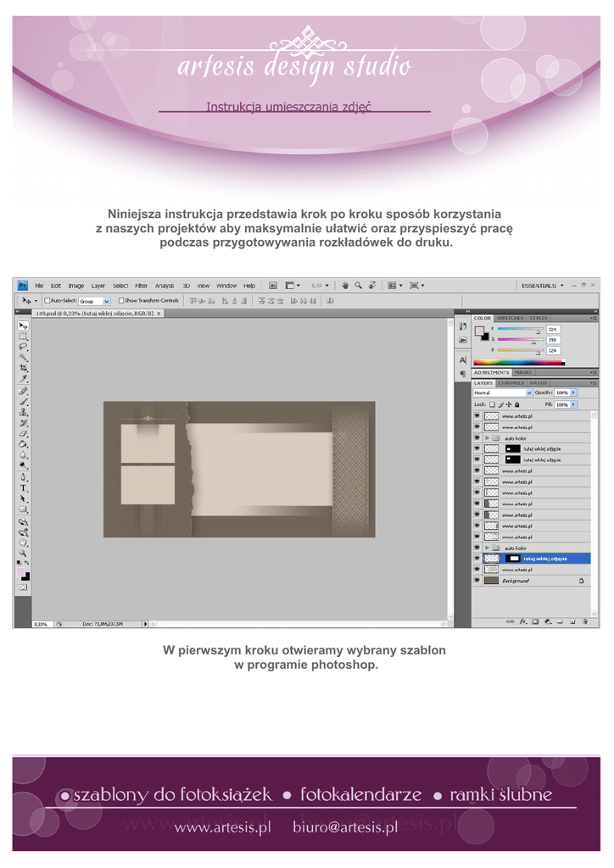
Task: Open the Essentials workspace switcher
Action: tap(543, 286)
